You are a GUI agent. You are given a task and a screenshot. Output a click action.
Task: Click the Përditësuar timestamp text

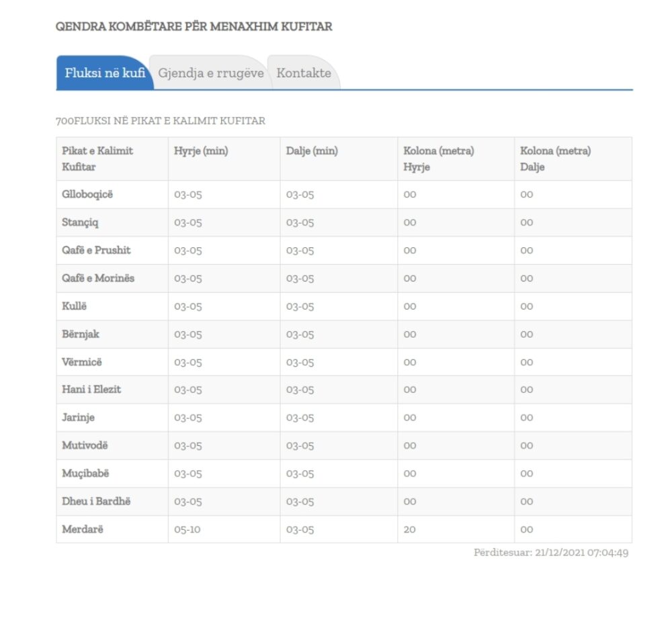551,553
